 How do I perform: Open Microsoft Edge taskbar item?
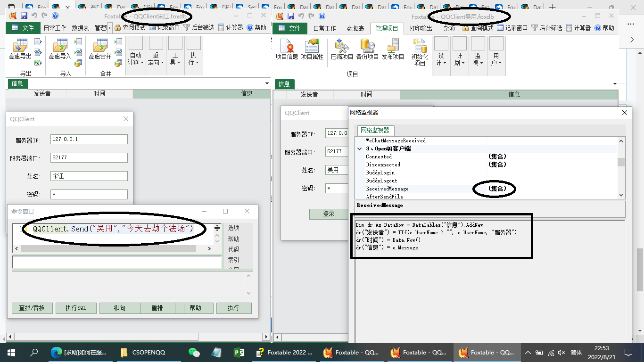(80, 352)
